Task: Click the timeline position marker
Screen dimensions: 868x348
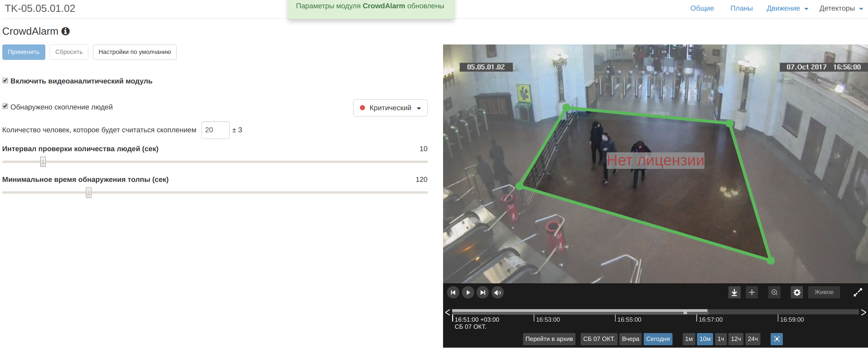Action: tap(685, 313)
